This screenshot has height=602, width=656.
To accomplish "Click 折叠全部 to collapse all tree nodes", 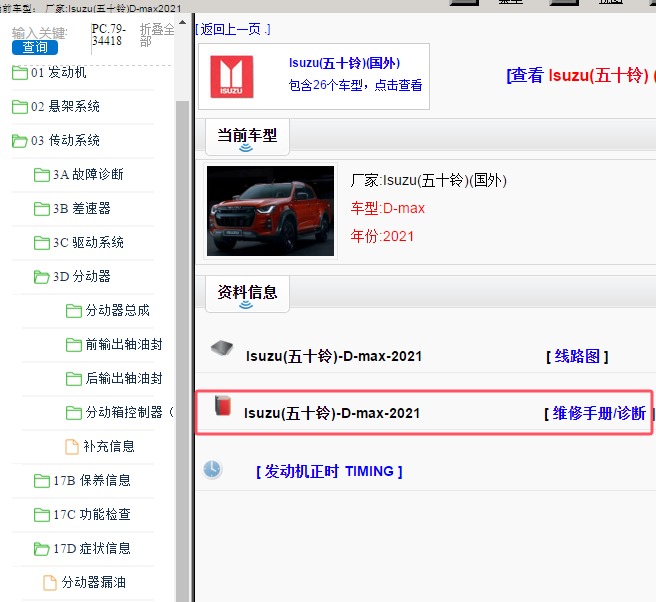I will pos(157,35).
